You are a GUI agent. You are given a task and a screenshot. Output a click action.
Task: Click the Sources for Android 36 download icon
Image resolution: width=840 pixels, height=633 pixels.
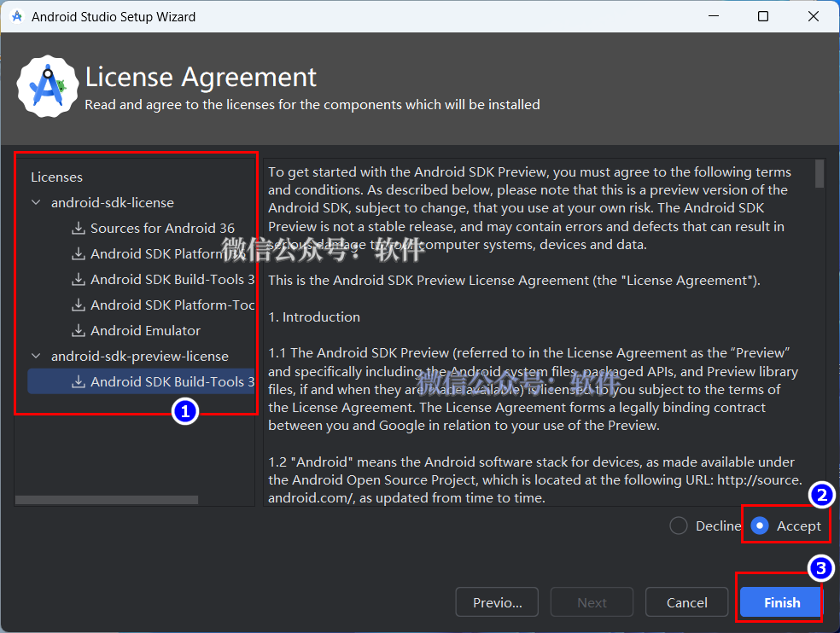(79, 228)
